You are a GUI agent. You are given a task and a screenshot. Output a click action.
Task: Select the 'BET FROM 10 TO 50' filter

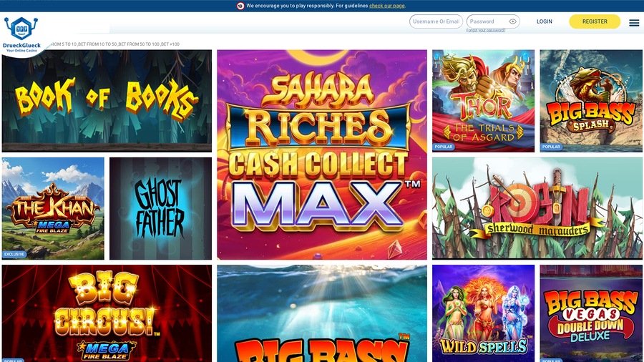pyautogui.click(x=97, y=44)
